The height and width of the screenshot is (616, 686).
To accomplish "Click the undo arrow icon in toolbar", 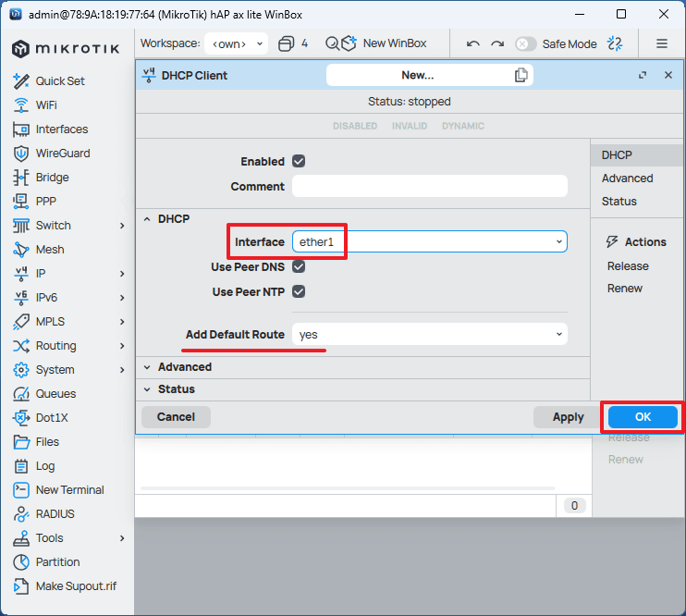I will click(x=473, y=43).
